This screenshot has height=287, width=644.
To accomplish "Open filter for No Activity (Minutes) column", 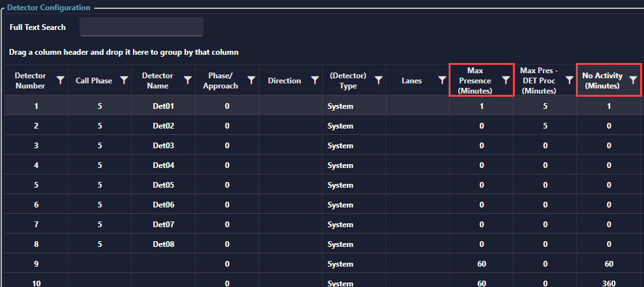I will [x=633, y=80].
